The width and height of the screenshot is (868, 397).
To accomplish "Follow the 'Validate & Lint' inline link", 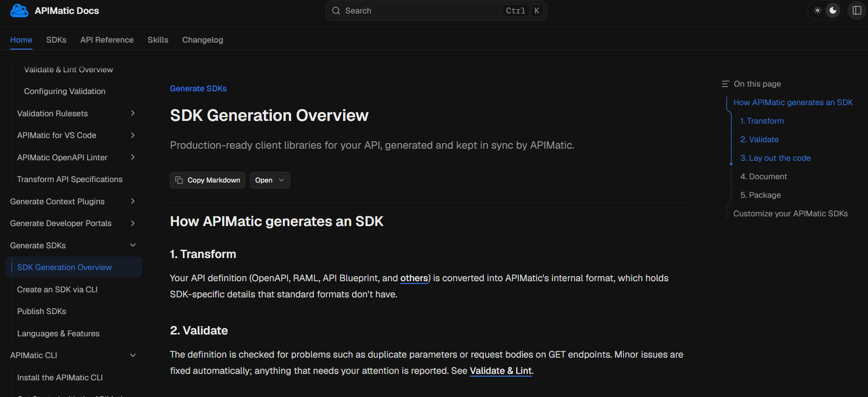I will 500,371.
